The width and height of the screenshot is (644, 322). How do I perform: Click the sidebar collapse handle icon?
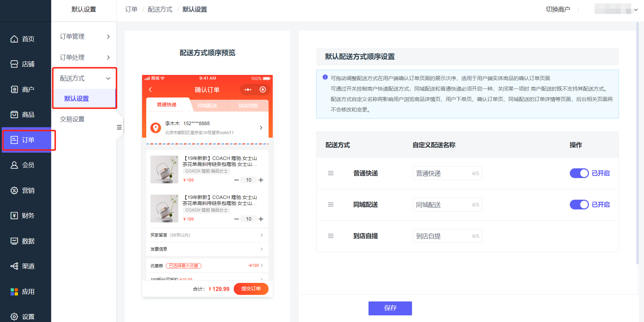[119, 127]
